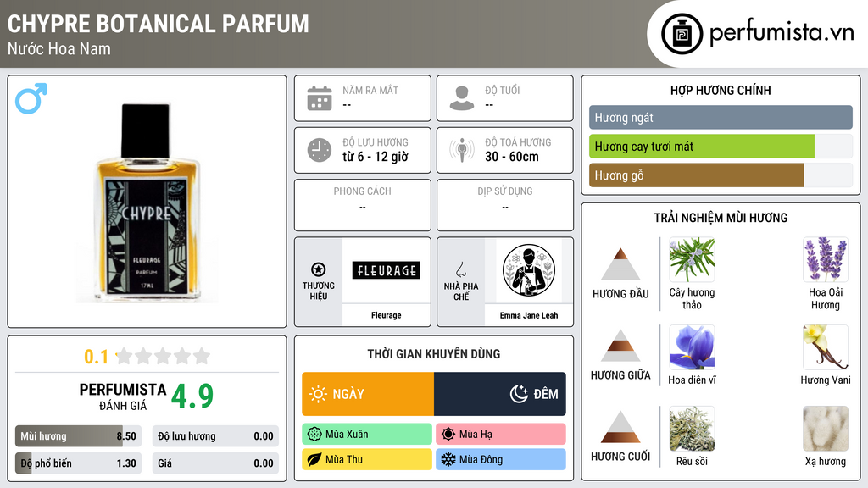Click the calendar icon for Năm ra mắt
This screenshot has width=868, height=488.
coord(320,98)
